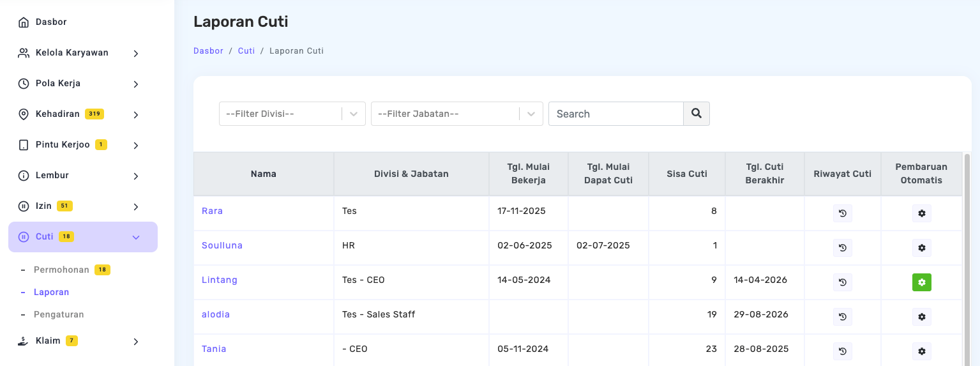Expand the Klaim submenu chevron
The image size is (980, 366).
(x=136, y=342)
